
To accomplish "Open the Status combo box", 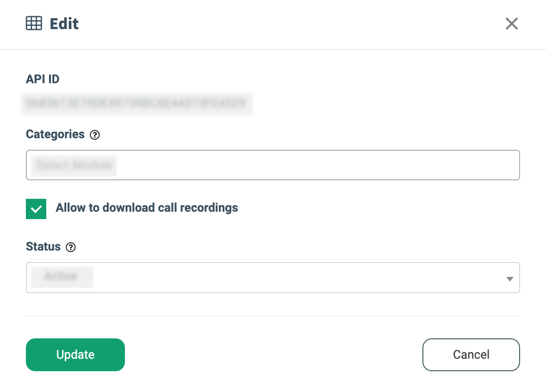I will [273, 277].
